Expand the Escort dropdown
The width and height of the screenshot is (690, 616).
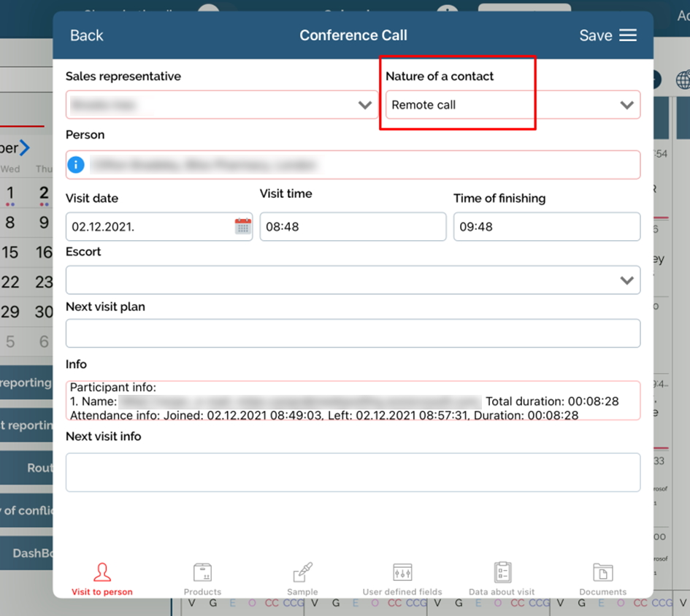(x=626, y=280)
